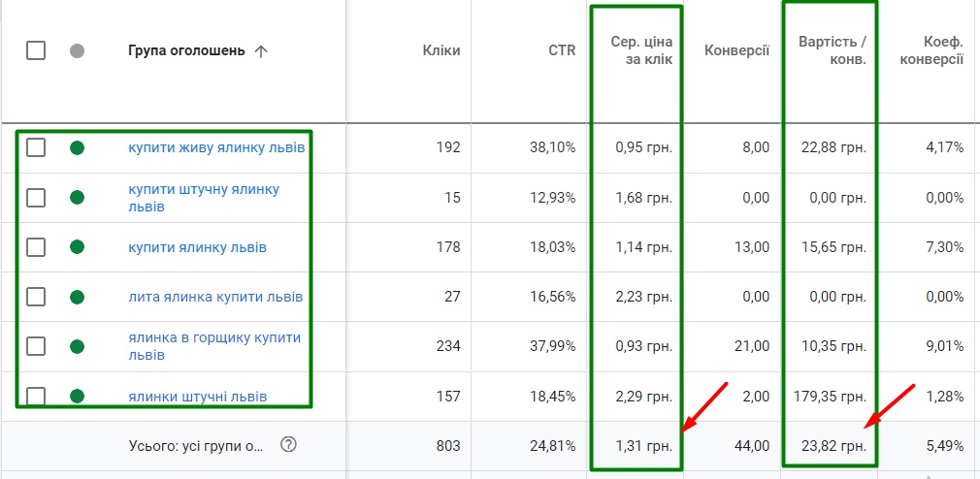Click the sort arrow next to Група оголошень
The height and width of the screenshot is (479, 980).
260,51
